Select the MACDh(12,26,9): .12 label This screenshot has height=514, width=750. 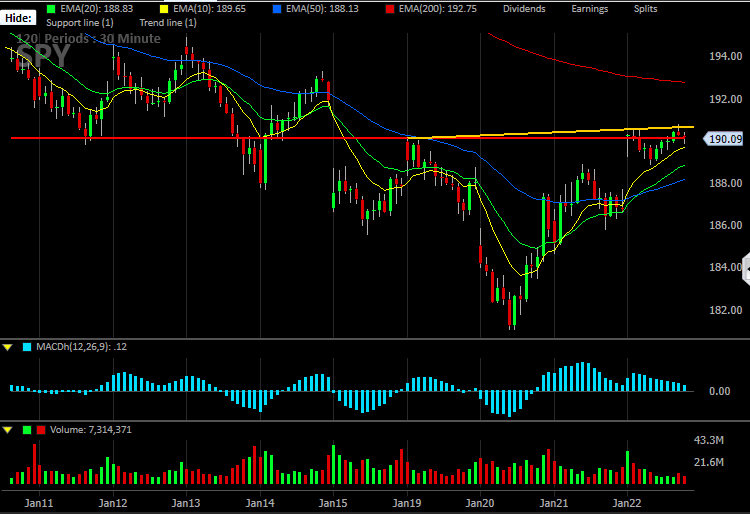82,347
